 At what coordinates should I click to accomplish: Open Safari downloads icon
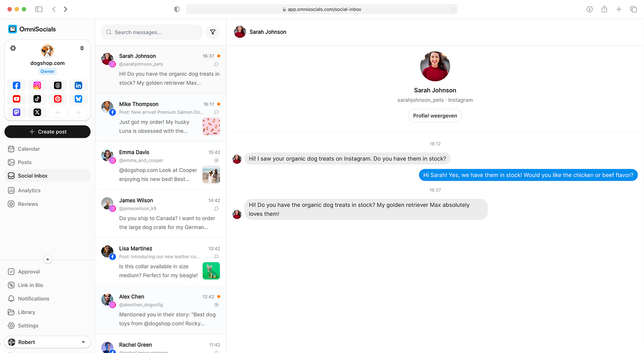(x=590, y=9)
